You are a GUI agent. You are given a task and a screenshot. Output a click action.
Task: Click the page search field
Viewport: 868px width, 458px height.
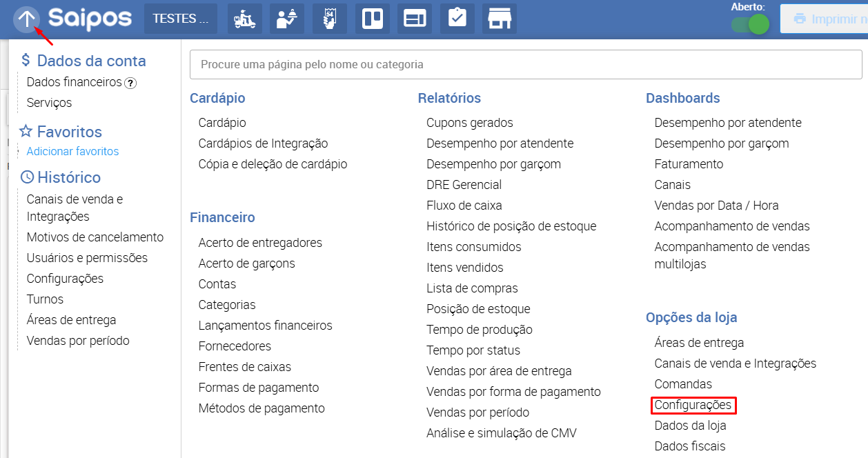pyautogui.click(x=526, y=65)
